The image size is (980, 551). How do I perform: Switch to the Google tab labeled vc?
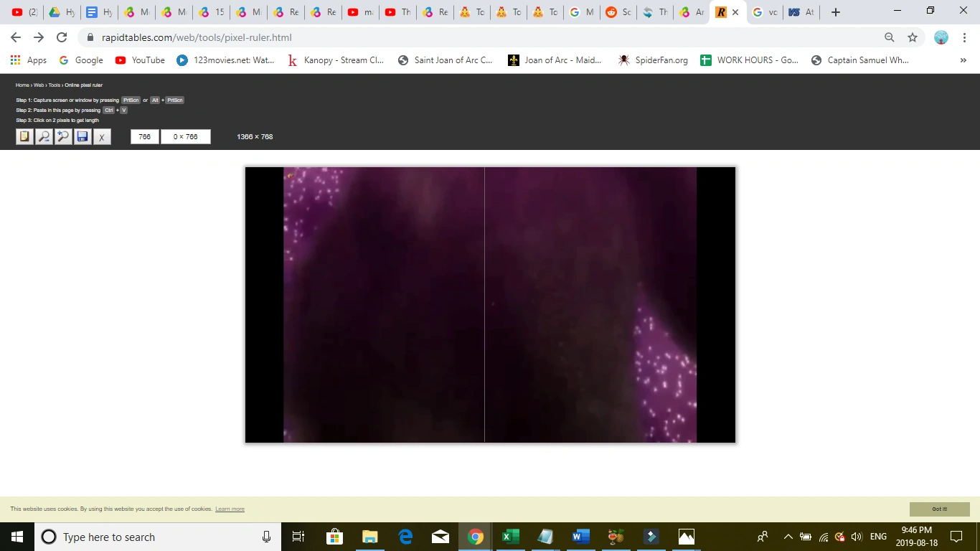click(765, 12)
